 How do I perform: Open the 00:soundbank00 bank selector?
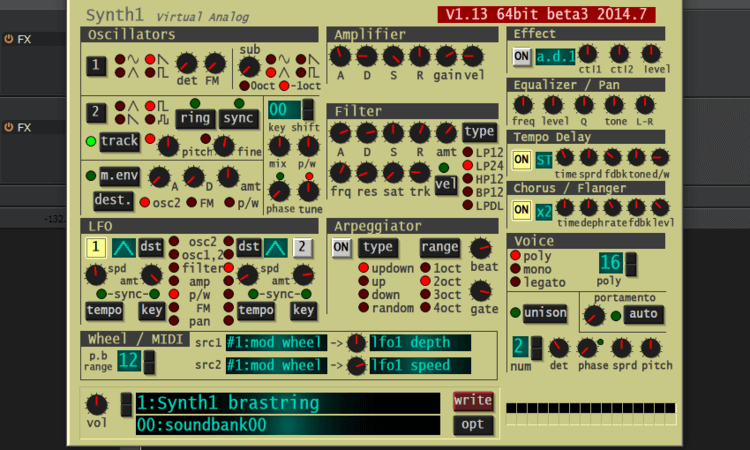(x=287, y=426)
